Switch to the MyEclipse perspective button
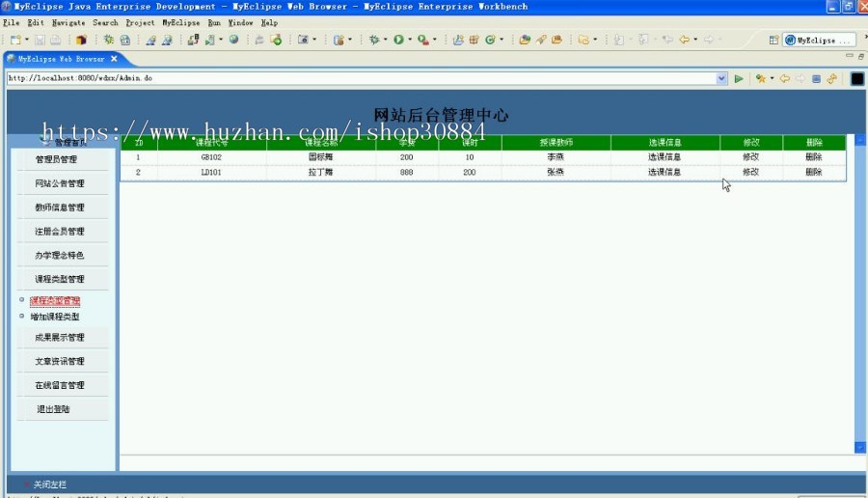The width and height of the screenshot is (868, 498). [x=818, y=40]
